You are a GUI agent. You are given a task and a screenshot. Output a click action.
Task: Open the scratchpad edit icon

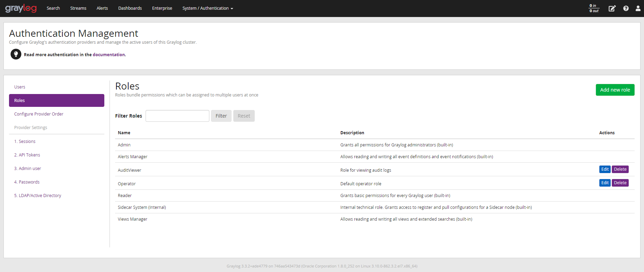coord(612,8)
